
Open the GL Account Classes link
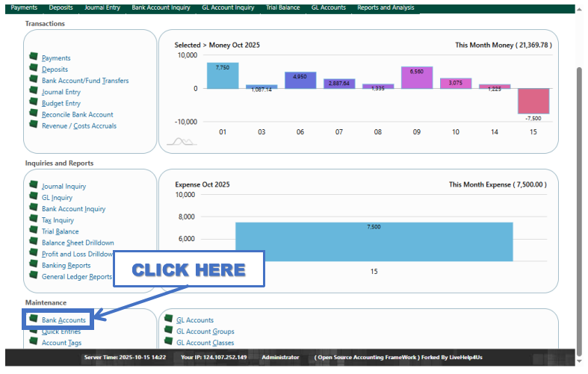click(x=205, y=343)
